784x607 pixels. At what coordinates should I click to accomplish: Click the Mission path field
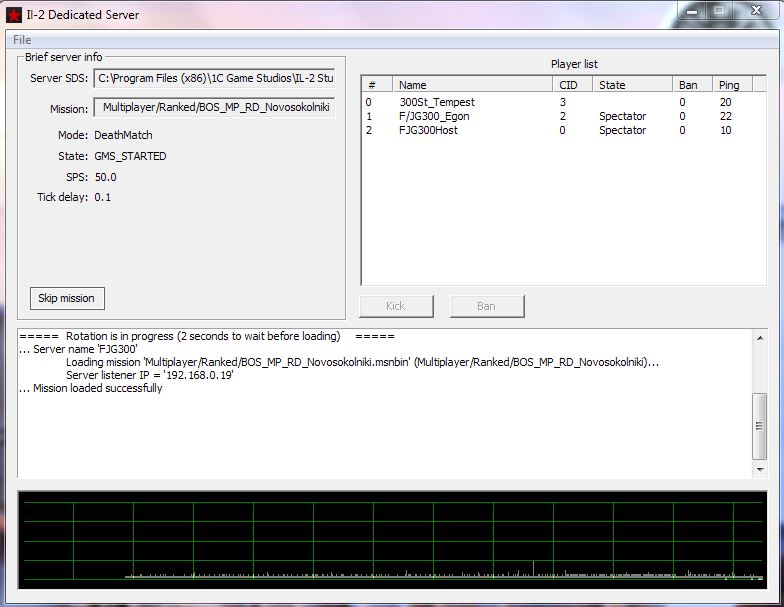coord(214,108)
